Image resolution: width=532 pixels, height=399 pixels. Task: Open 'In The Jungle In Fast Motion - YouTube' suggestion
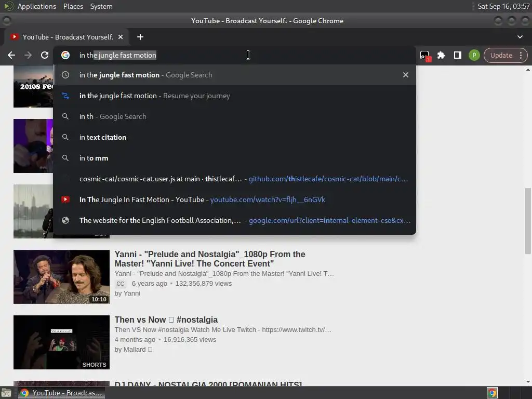coord(235,199)
